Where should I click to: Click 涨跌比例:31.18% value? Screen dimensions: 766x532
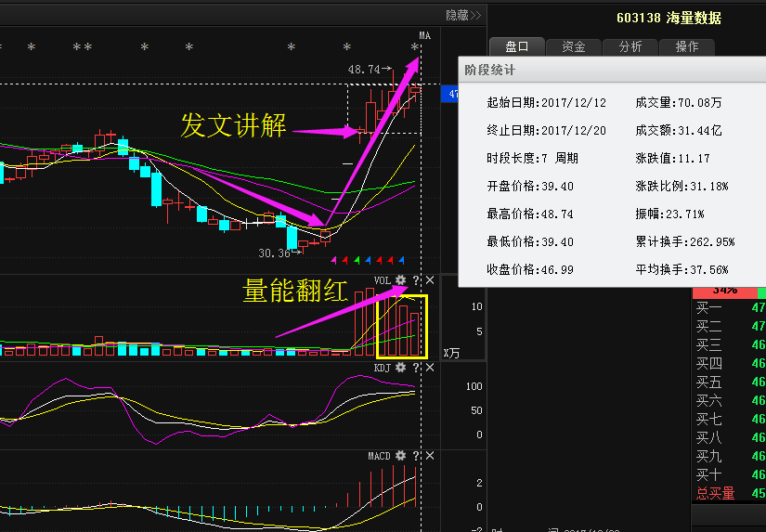(682, 186)
